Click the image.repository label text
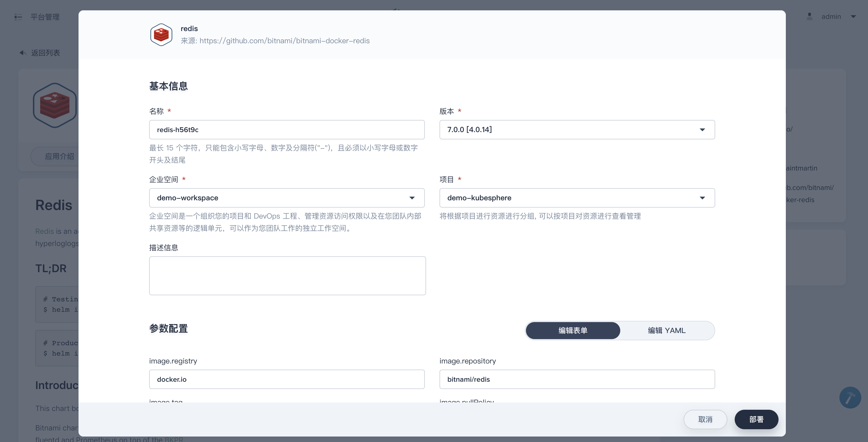This screenshot has height=442, width=868. (468, 361)
